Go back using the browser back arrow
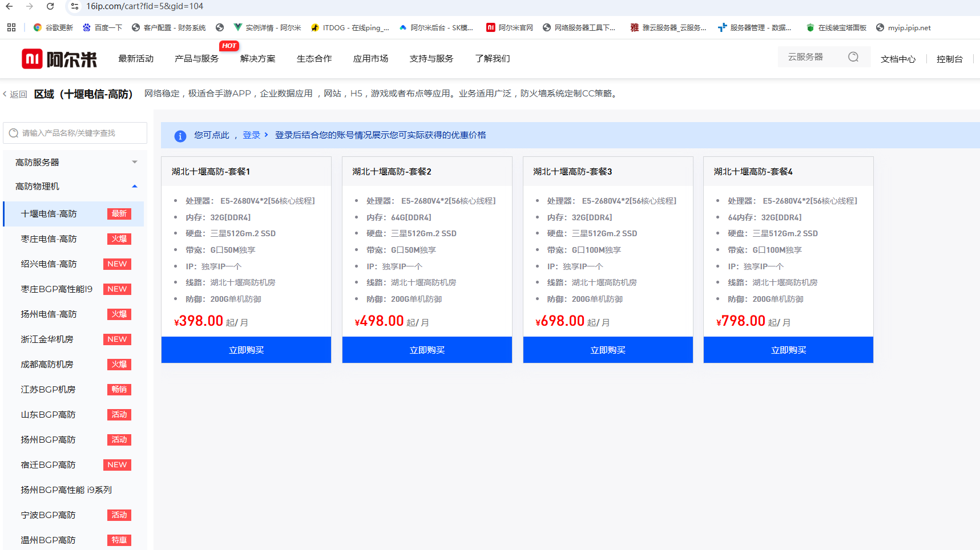 9,6
